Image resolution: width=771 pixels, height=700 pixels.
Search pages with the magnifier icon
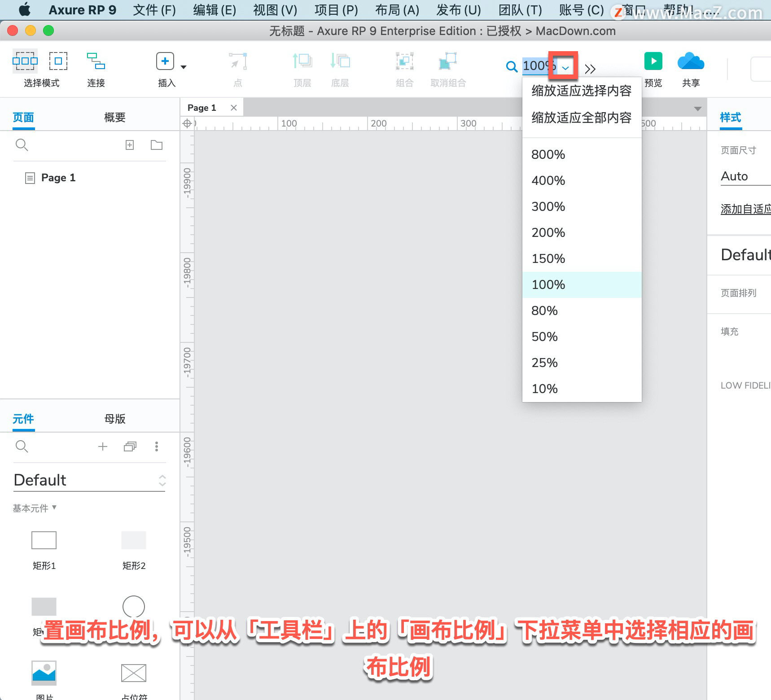22,145
